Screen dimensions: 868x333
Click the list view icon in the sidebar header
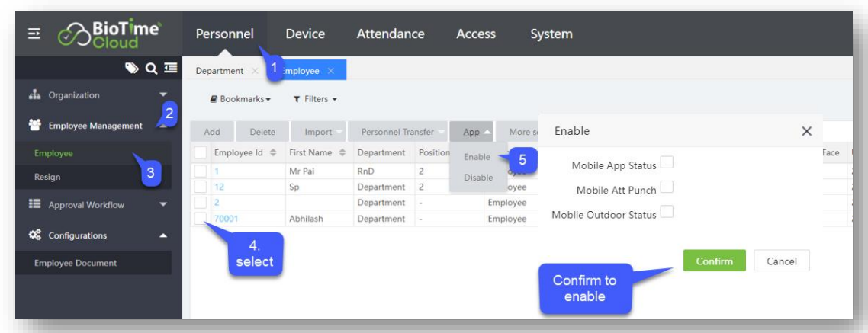[169, 69]
